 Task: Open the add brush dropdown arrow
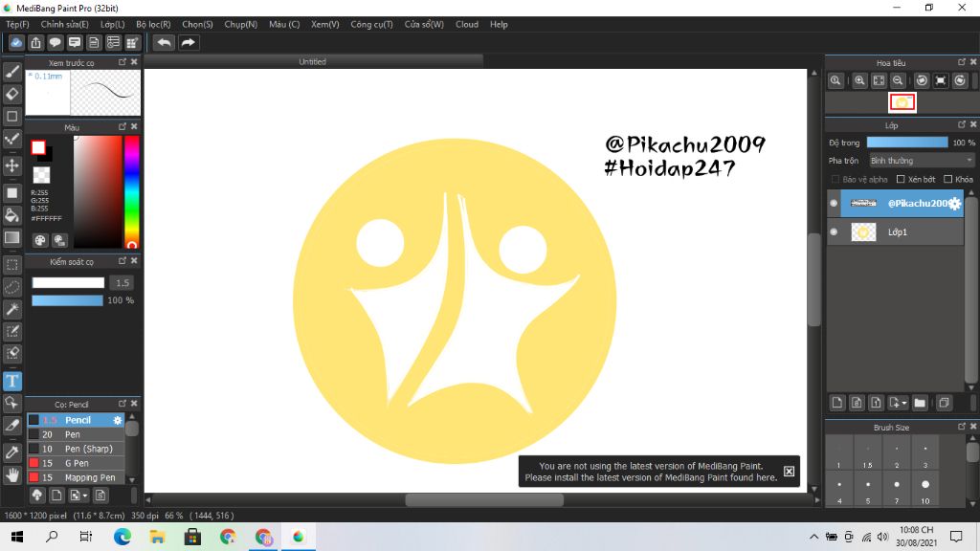pyautogui.click(x=85, y=496)
